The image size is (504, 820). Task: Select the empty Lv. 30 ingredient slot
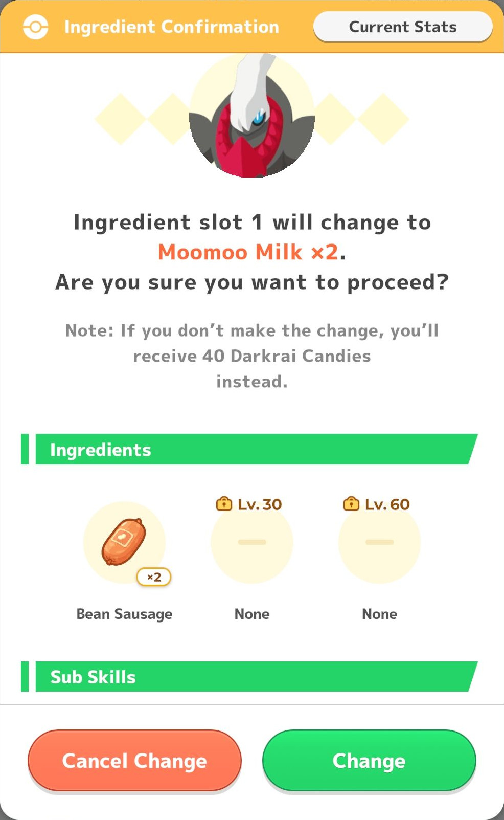click(x=252, y=543)
